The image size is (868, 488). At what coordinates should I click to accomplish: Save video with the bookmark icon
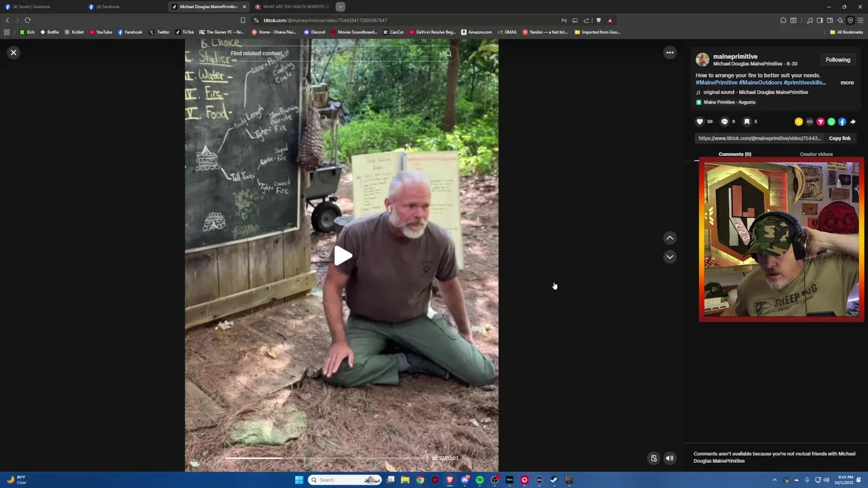(747, 121)
